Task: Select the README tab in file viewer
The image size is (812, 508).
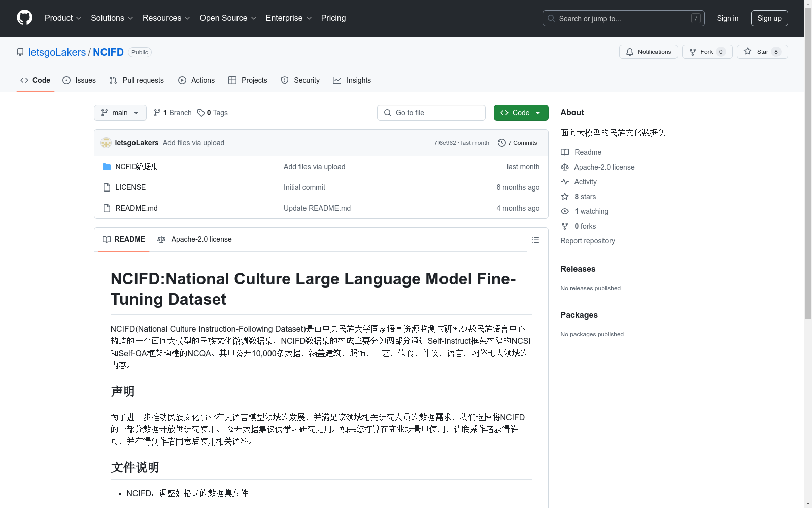Action: pyautogui.click(x=124, y=239)
